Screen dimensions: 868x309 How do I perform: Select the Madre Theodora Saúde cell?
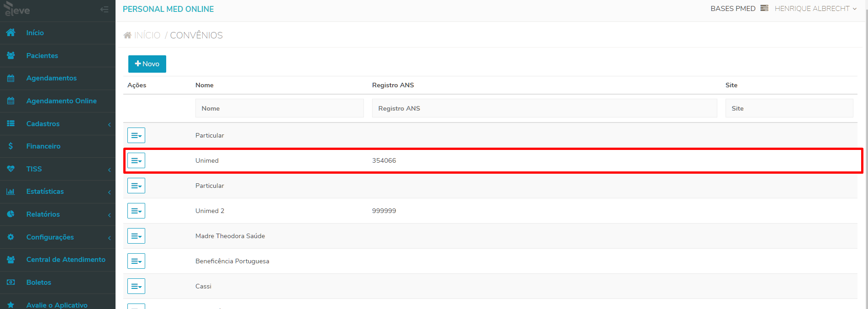tap(230, 236)
